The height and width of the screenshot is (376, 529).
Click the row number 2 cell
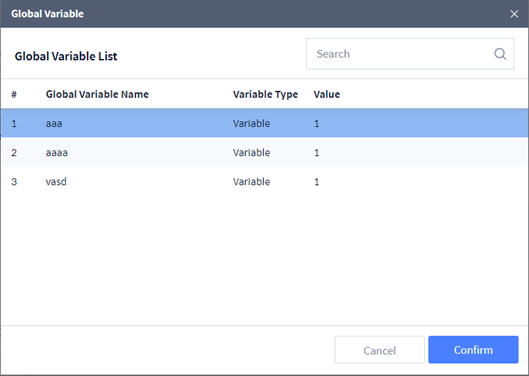click(x=14, y=153)
